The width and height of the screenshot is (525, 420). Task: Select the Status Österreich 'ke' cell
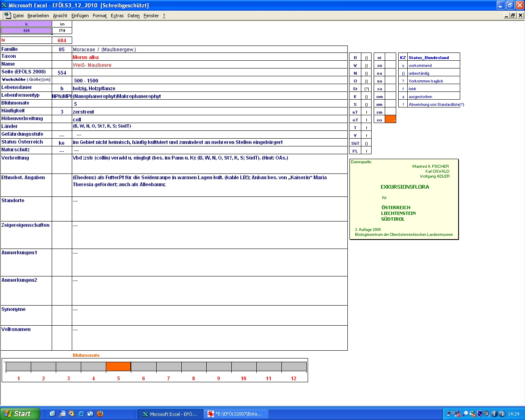(62, 143)
